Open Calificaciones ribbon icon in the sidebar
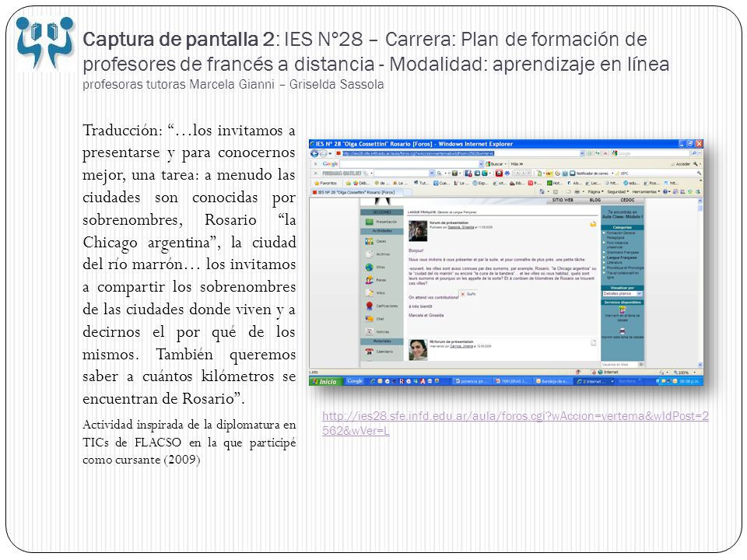Screen dimensions: 747x560 (369, 306)
